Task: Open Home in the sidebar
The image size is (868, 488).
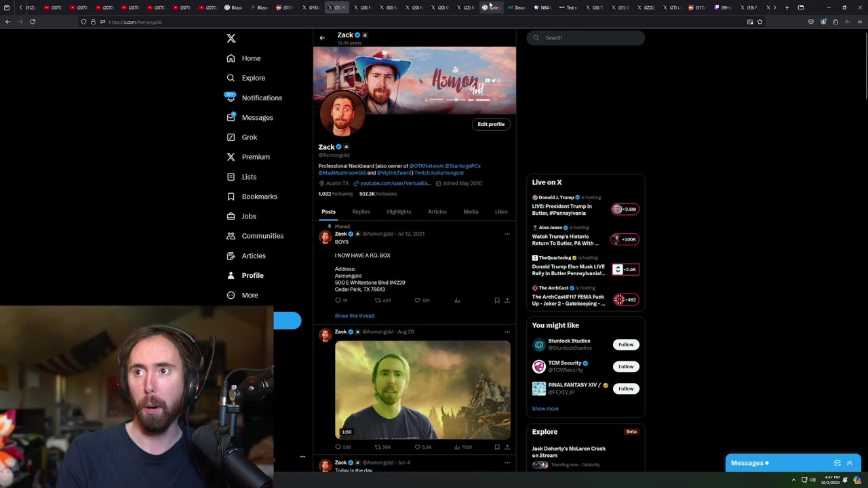Action: click(x=244, y=58)
